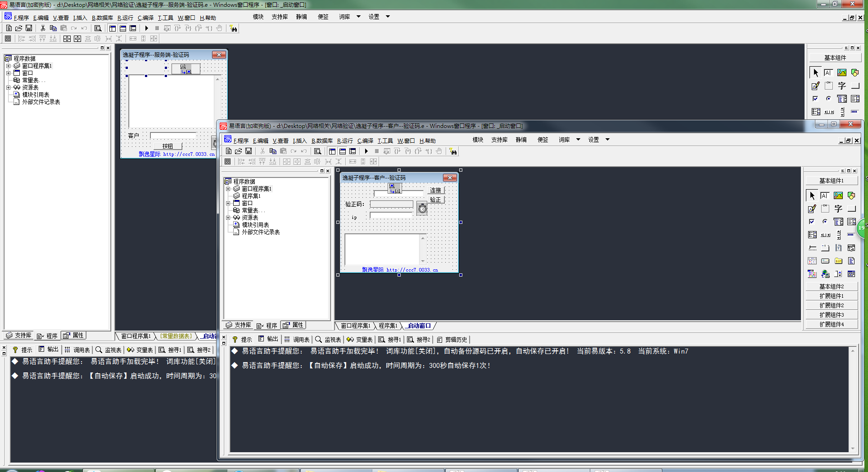Click the Open file icon in front window toolbar
868x472 pixels.
(239, 151)
